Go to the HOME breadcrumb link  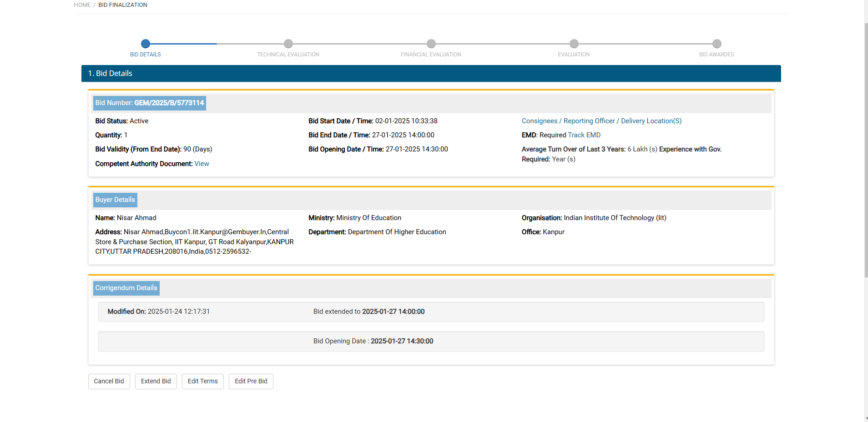click(82, 5)
